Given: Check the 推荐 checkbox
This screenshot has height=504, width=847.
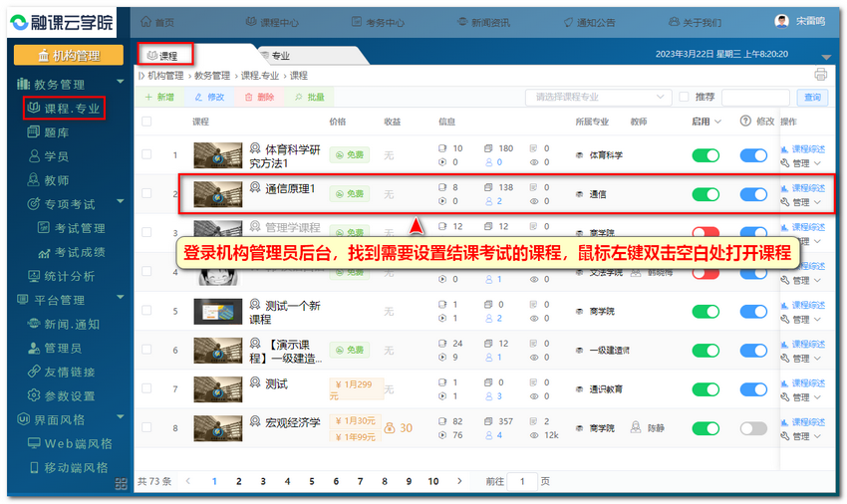Looking at the screenshot, I should coord(684,97).
